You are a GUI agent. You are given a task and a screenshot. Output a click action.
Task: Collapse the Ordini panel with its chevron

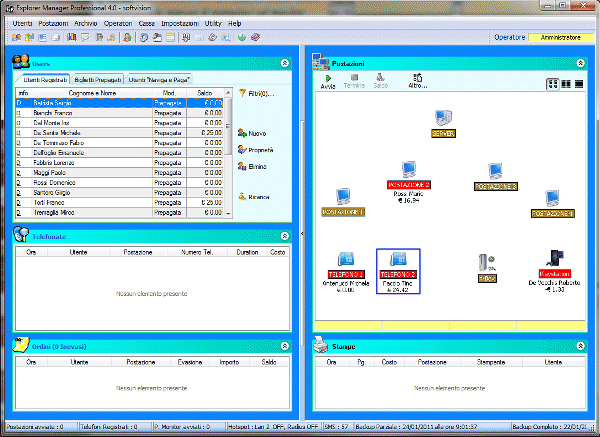click(285, 346)
